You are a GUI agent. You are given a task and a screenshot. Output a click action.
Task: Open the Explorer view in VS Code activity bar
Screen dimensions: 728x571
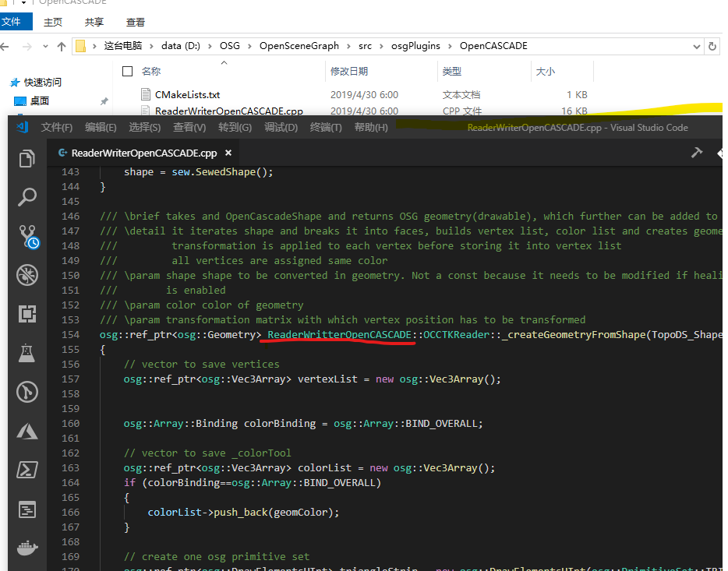point(27,159)
